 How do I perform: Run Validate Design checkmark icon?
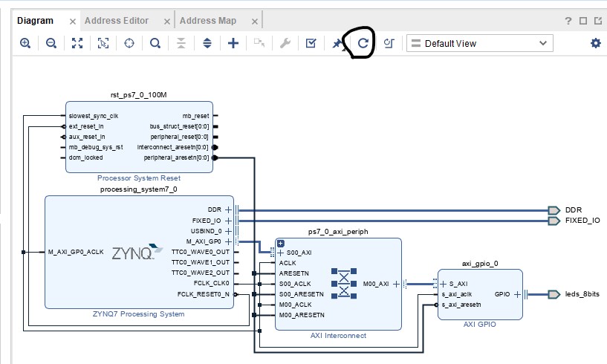point(311,44)
